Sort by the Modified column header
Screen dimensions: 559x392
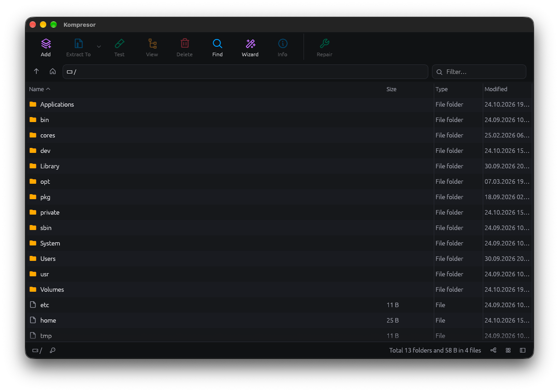[496, 89]
